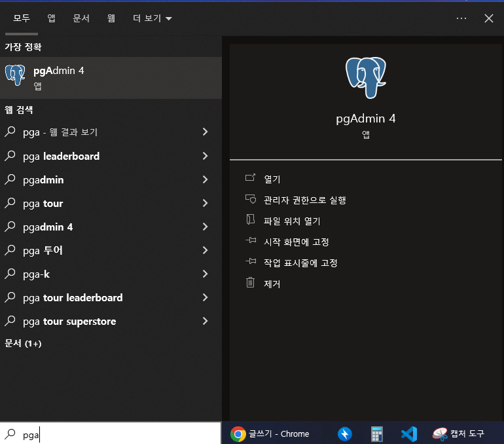504x444 pixels.
Task: Launch Visual Studio Code from taskbar
Action: (x=409, y=434)
